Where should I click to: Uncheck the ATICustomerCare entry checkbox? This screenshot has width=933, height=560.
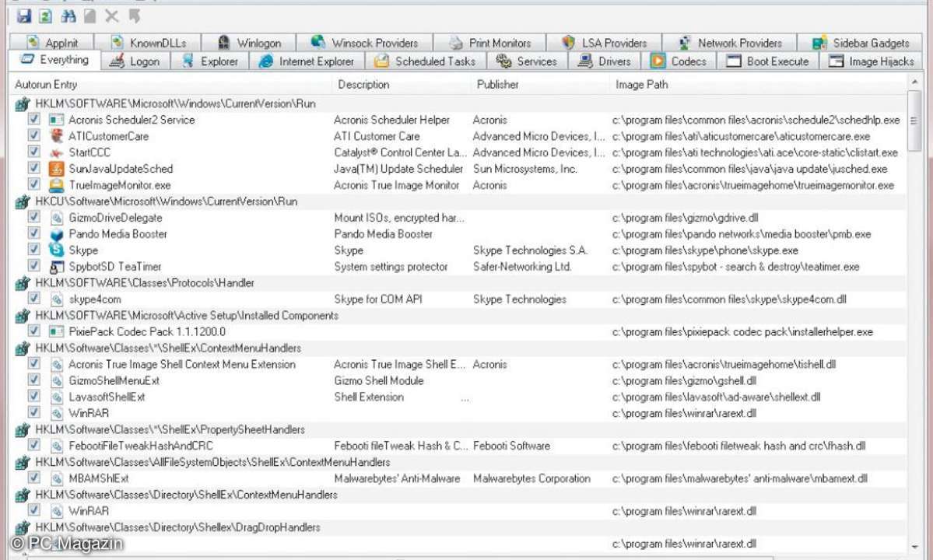tap(34, 135)
